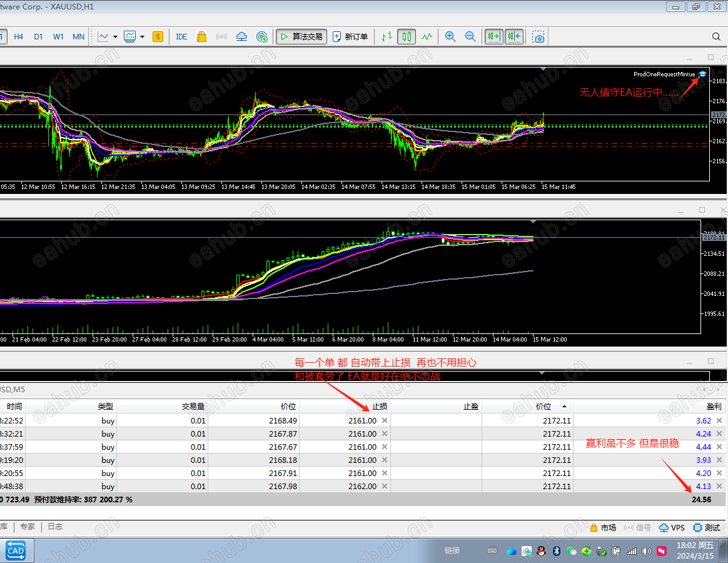
Task: Click the gold dollar sign icon
Action: 158,37
